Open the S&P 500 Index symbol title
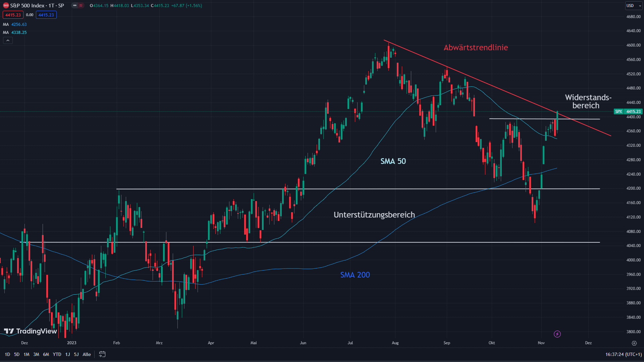This screenshot has height=362, width=644. (37, 5)
